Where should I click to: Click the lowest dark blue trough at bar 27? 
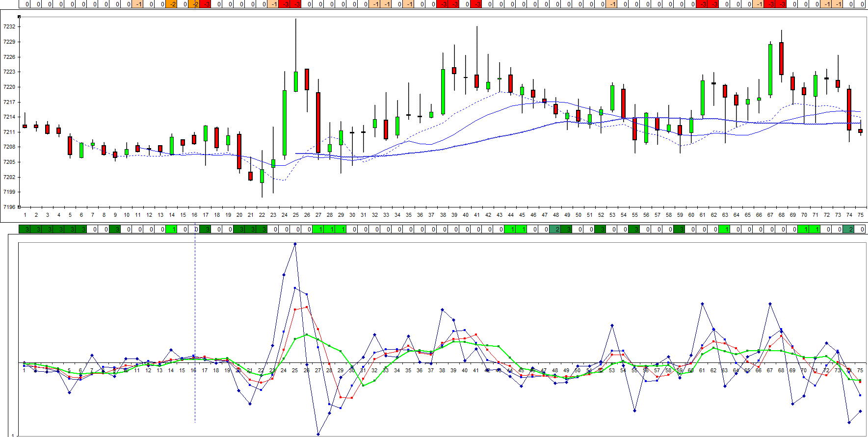318,434
